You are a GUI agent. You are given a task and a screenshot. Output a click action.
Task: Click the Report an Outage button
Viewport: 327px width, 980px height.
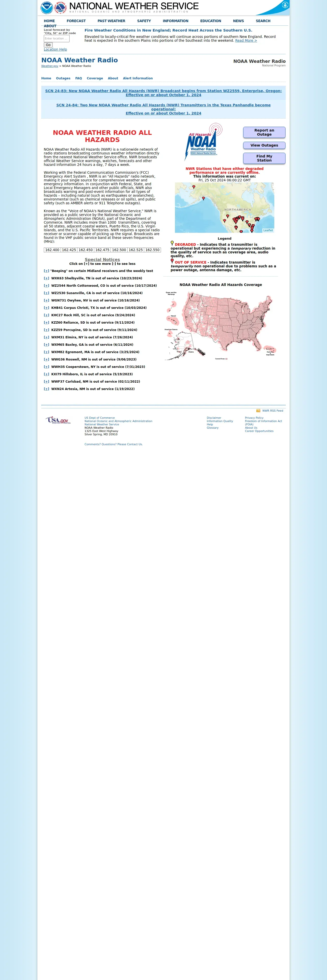(x=264, y=132)
